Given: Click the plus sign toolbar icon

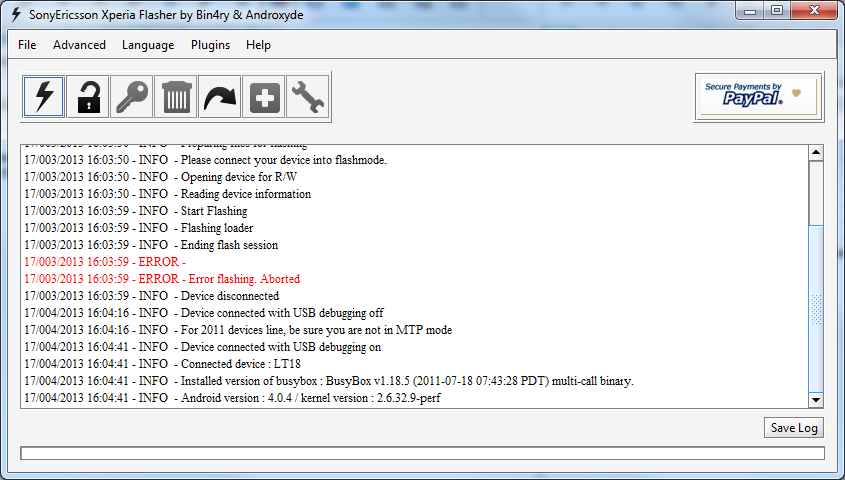Looking at the screenshot, I should coord(264,97).
